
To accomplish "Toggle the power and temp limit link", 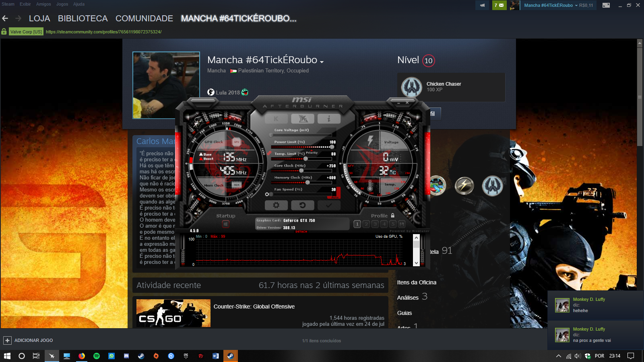I will 269,153.
